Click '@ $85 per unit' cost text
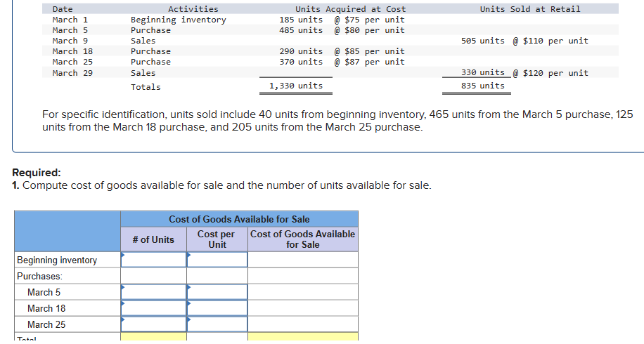Screen dimensions: 644x344 click(369, 51)
